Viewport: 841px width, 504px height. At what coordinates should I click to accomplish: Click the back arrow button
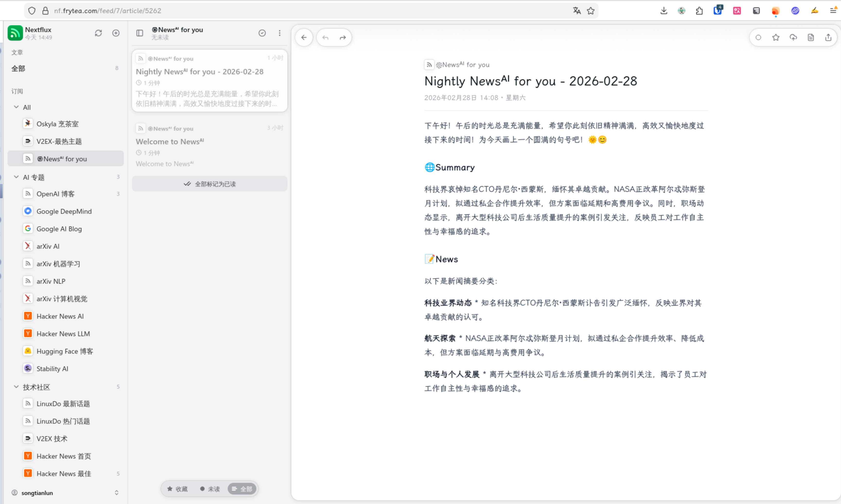coord(304,37)
